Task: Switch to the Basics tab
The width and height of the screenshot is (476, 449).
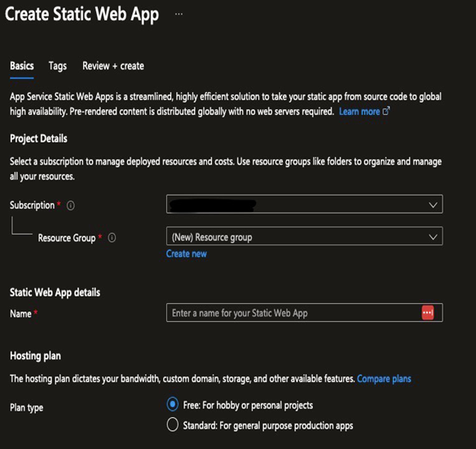Action: click(22, 66)
